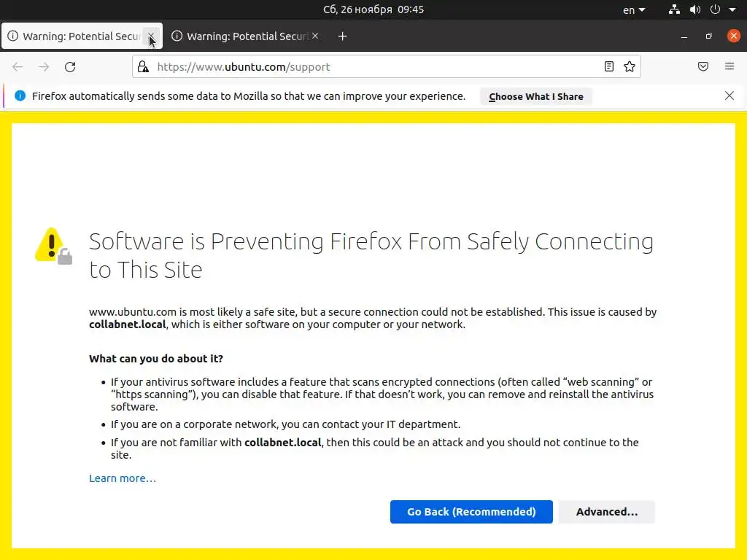Toggle reader view in the address bar
The image size is (747, 560).
click(609, 66)
